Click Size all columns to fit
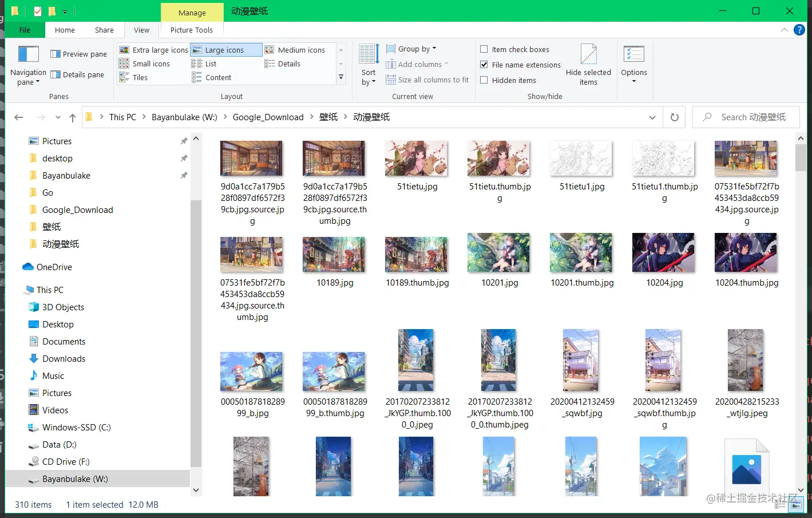812x518 pixels. 427,80
